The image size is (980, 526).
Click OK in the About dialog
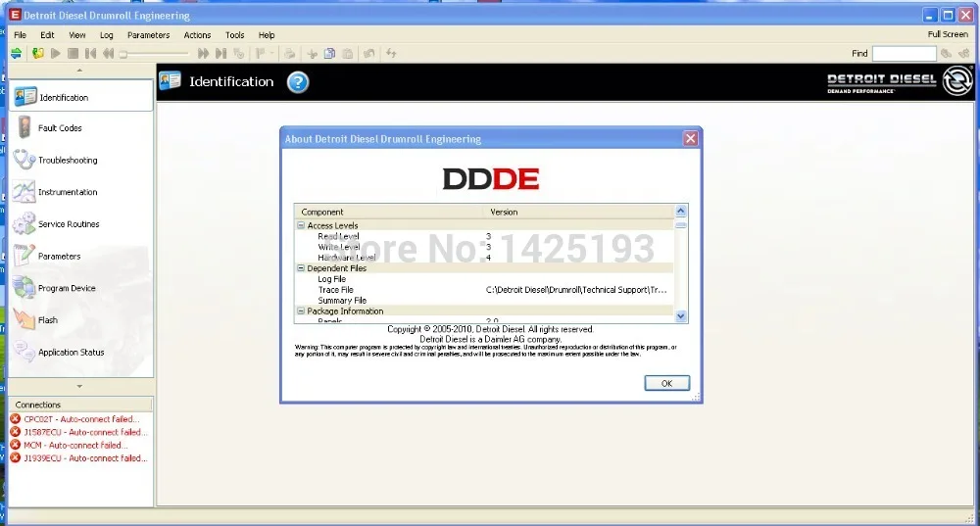[666, 383]
